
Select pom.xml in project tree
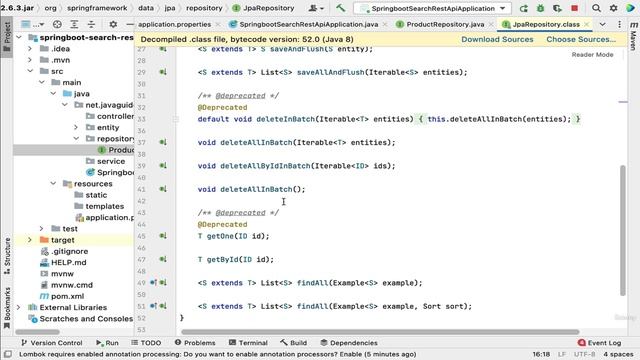62,296
